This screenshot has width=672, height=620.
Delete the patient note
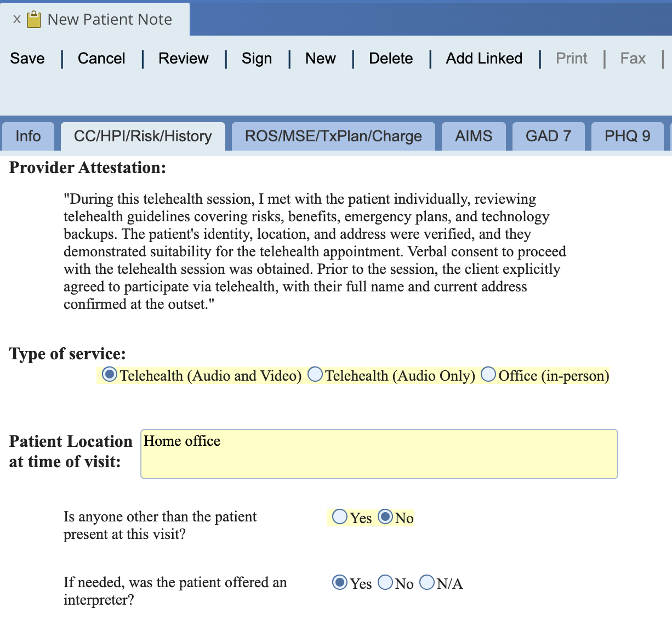(391, 58)
